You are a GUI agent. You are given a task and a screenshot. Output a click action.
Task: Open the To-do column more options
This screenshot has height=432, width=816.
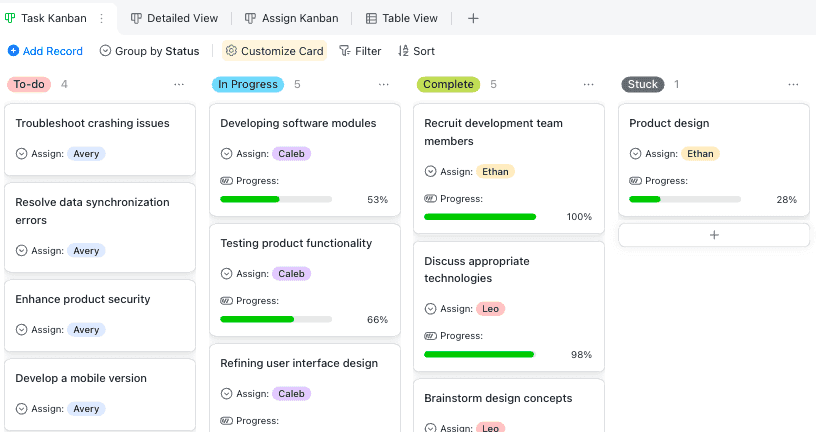(179, 85)
